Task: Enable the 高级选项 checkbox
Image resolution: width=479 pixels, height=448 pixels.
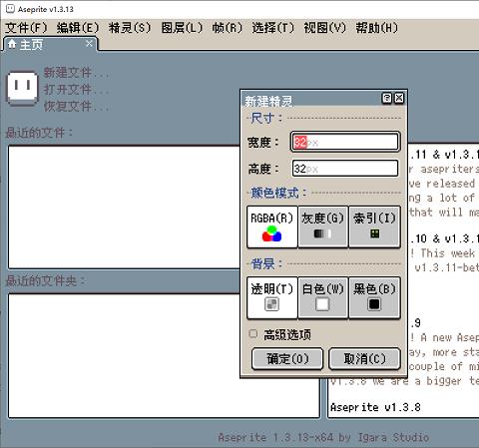Action: click(253, 333)
